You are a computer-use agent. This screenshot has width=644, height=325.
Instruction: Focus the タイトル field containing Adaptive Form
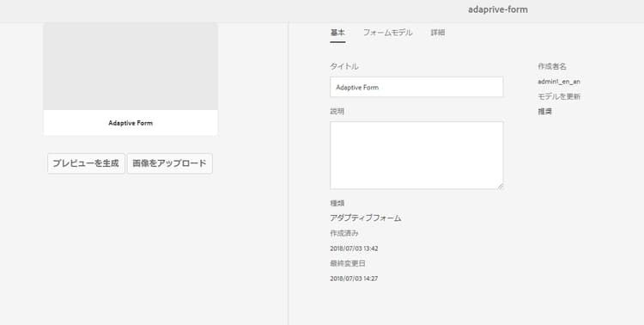(416, 87)
